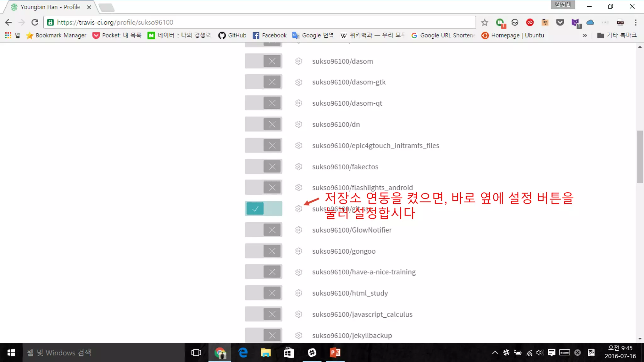Enable the sukso96100/fakectos repository switch

[x=264, y=166]
